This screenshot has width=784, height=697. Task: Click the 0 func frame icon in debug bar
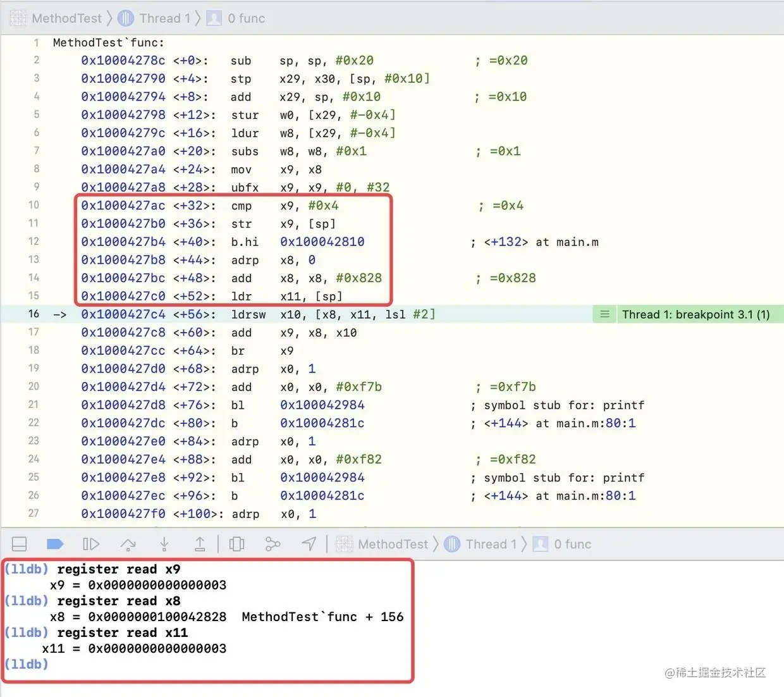tap(541, 544)
